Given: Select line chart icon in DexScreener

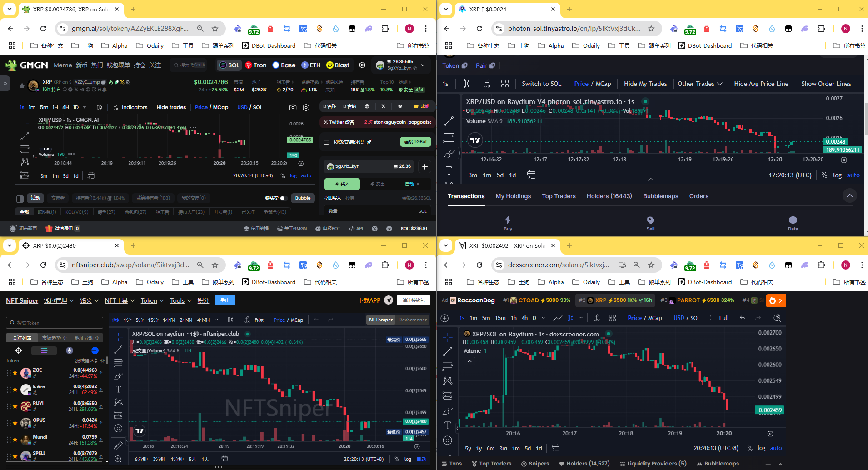Looking at the screenshot, I should [558, 318].
